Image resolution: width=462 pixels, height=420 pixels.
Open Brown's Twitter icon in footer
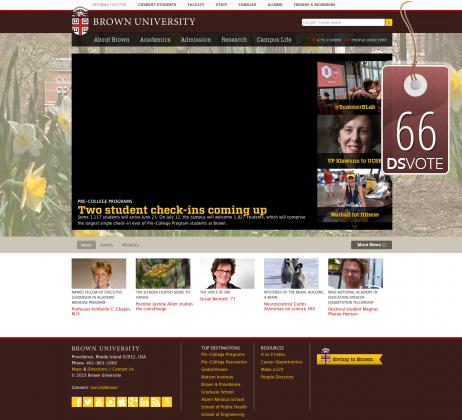(x=88, y=402)
